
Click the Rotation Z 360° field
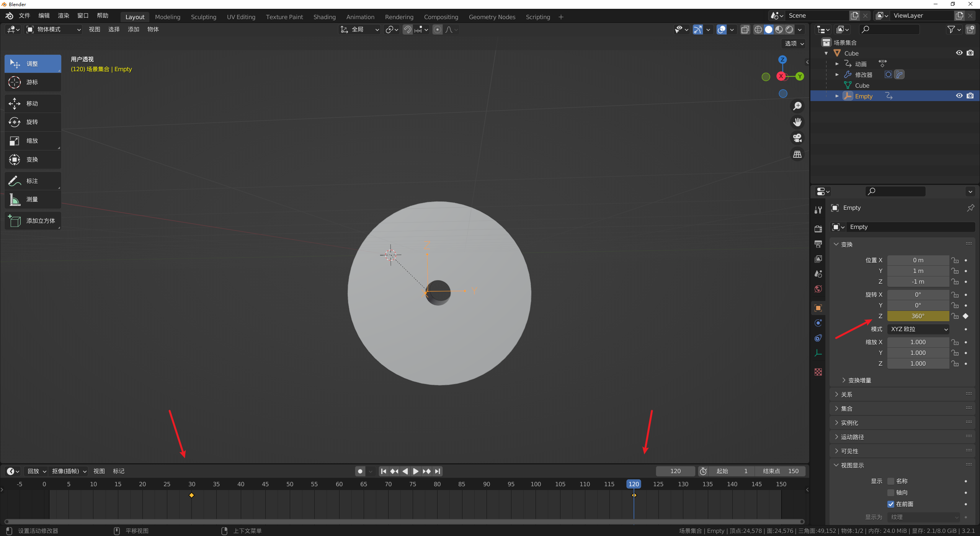point(918,316)
